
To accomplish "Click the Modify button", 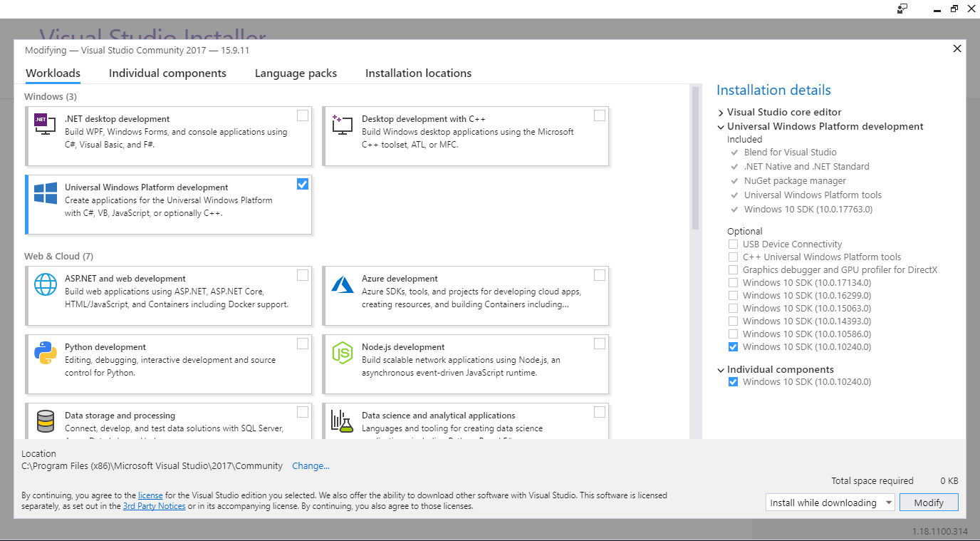I will click(929, 502).
